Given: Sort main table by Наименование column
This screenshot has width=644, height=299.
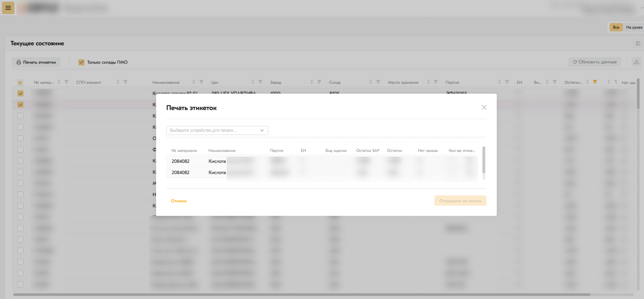Looking at the screenshot, I should tap(194, 82).
